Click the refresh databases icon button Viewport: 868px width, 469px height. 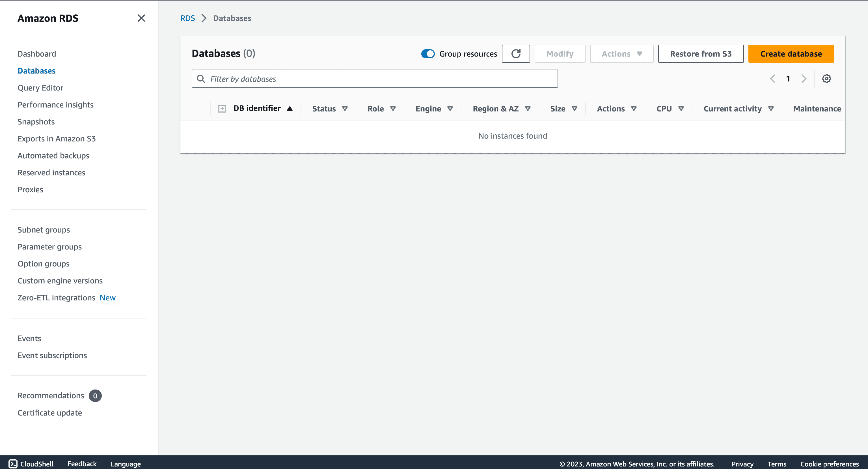(x=515, y=54)
